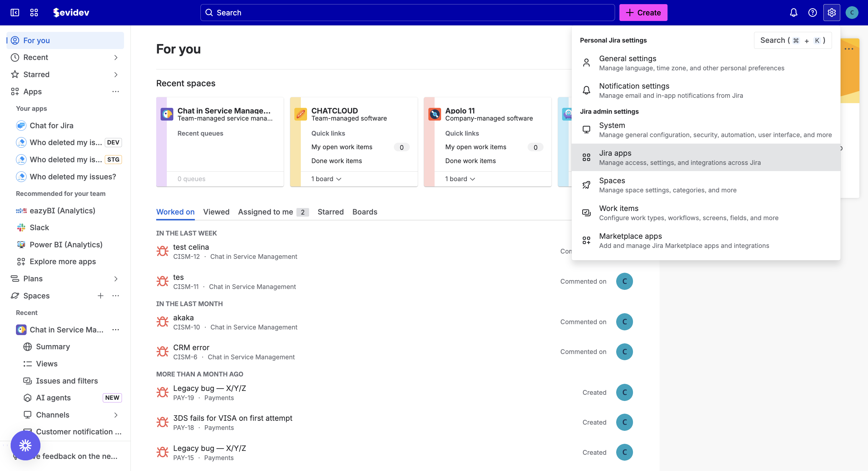868x471 pixels.
Task: Expand Apolo 11 1 board dropdown
Action: [x=460, y=179]
